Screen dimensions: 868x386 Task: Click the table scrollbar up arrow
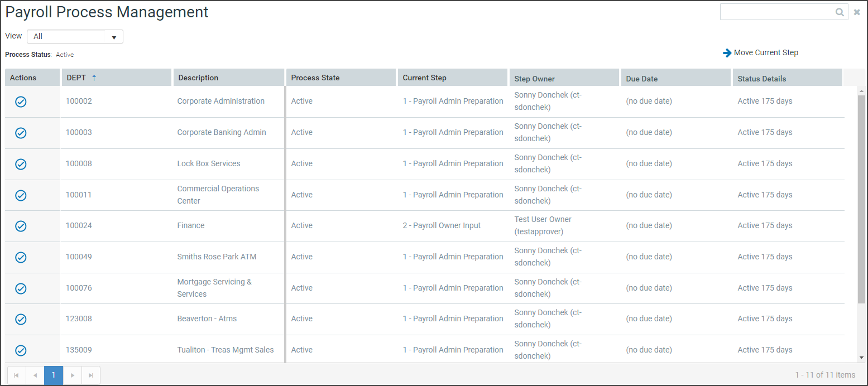click(x=861, y=90)
